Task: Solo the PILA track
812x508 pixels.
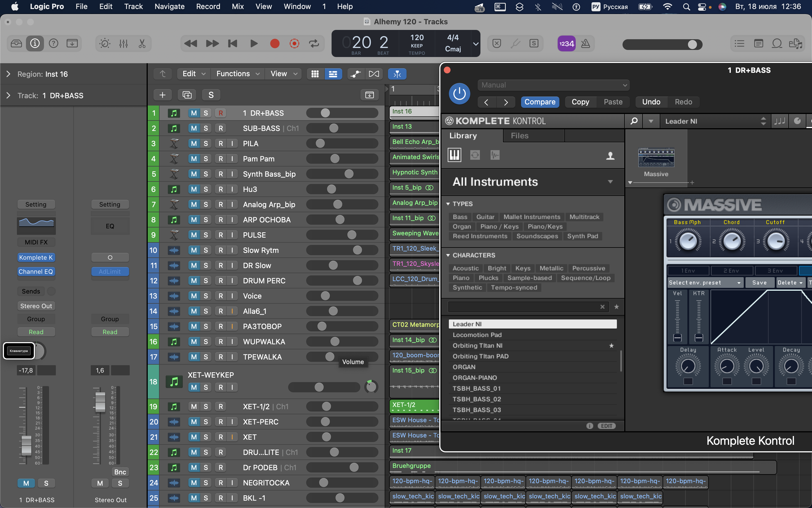Action: 206,143
